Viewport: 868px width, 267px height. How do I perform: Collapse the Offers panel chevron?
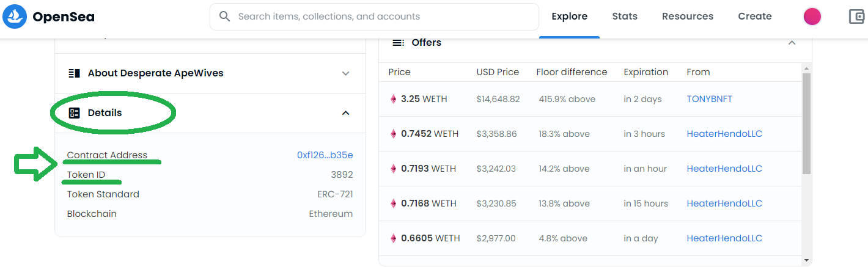(792, 43)
